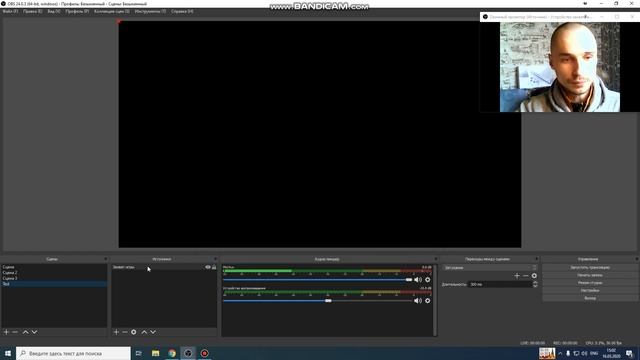Select Scene 2 in Scenes list
The width and height of the screenshot is (640, 360).
click(54, 272)
